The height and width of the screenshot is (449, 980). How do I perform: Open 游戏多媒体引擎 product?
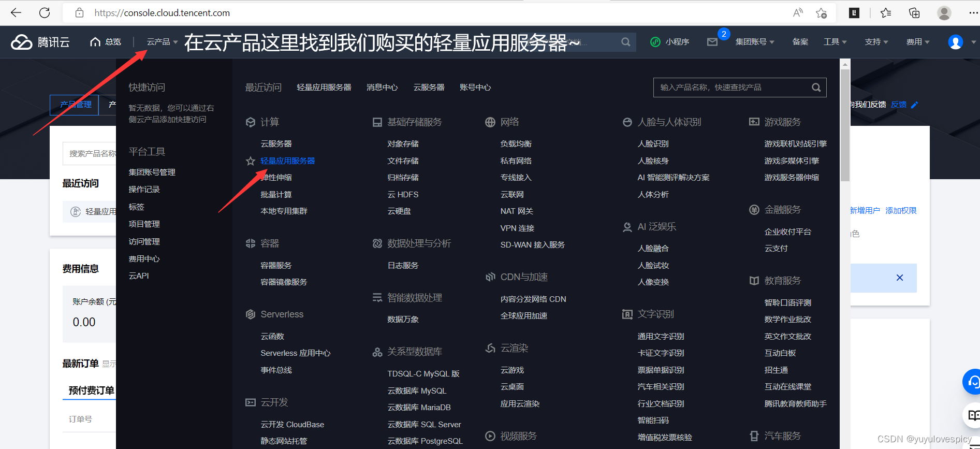pyautogui.click(x=792, y=161)
